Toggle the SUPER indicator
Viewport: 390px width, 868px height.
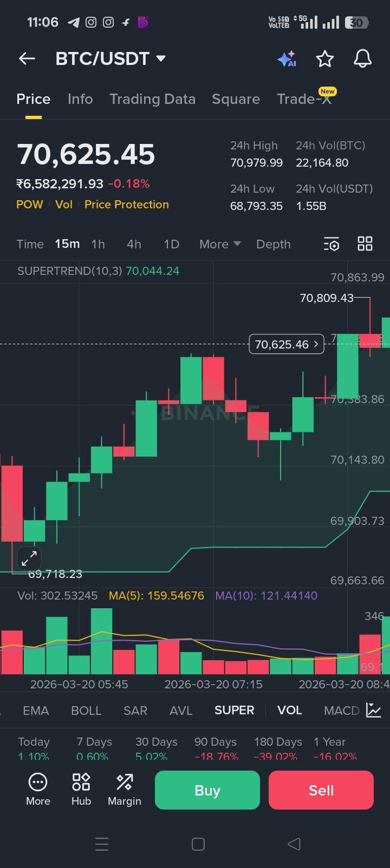pyautogui.click(x=234, y=711)
